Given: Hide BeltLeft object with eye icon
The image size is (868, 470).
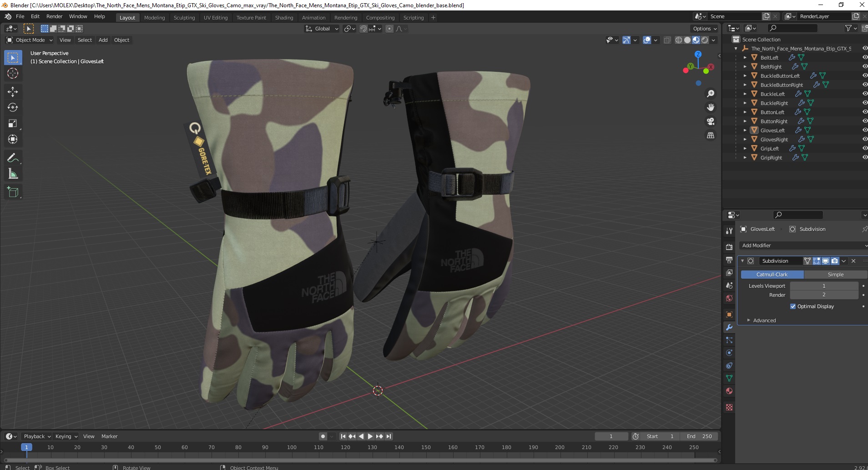Looking at the screenshot, I should 864,58.
